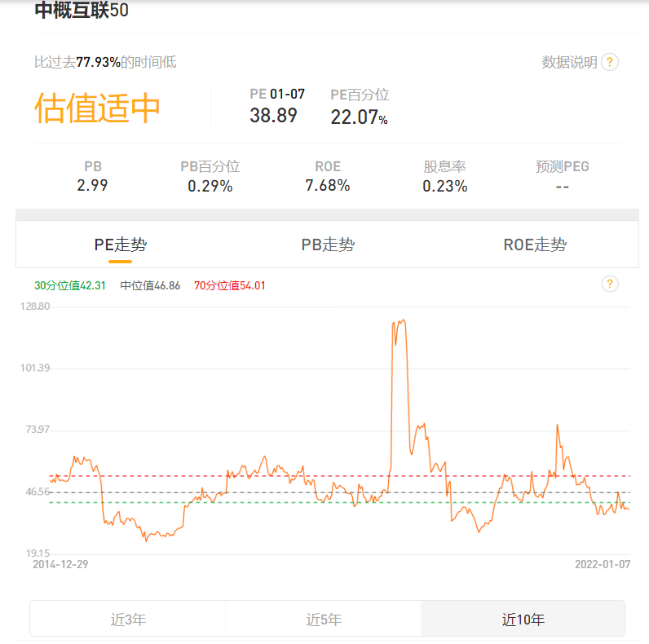Select the 近10年 time range
The width and height of the screenshot is (649, 644).
point(523,620)
